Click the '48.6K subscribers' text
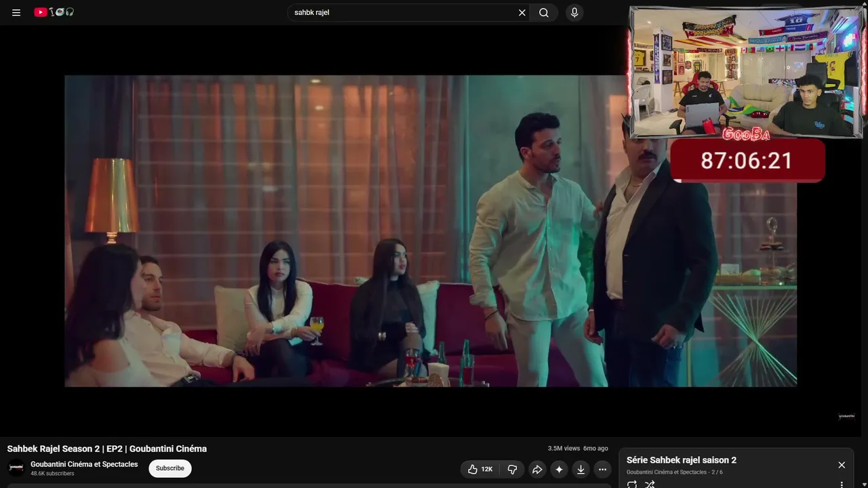Viewport: 868px width, 488px height. coord(52,474)
